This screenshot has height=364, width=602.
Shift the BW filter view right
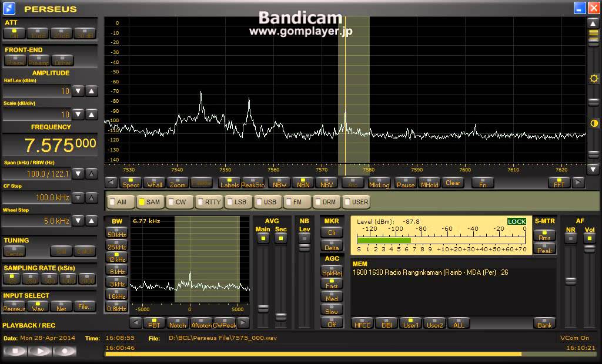click(x=243, y=322)
